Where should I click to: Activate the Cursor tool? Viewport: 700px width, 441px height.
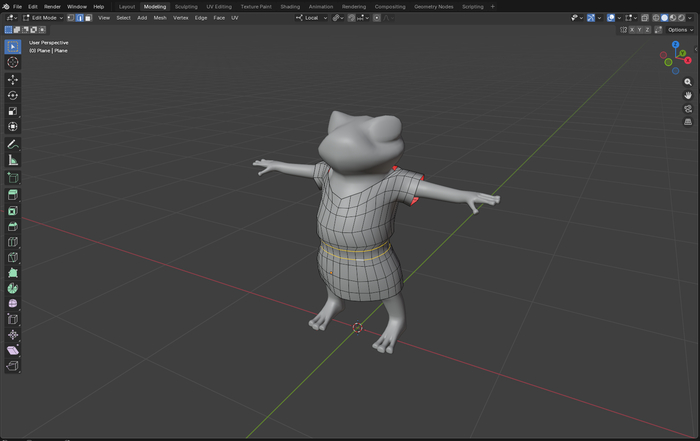tap(13, 62)
